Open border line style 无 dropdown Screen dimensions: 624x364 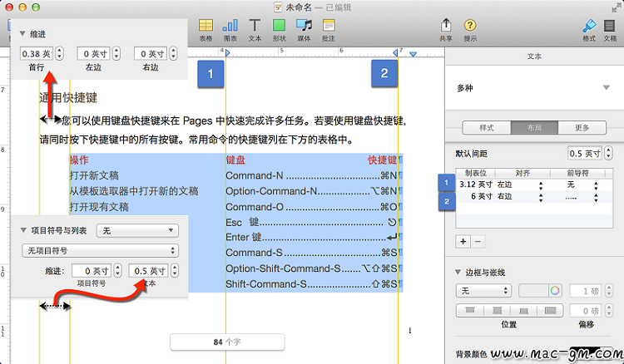click(x=483, y=291)
